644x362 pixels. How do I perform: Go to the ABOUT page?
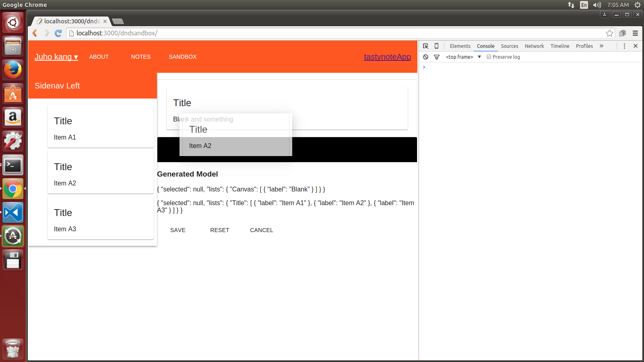tap(99, 57)
